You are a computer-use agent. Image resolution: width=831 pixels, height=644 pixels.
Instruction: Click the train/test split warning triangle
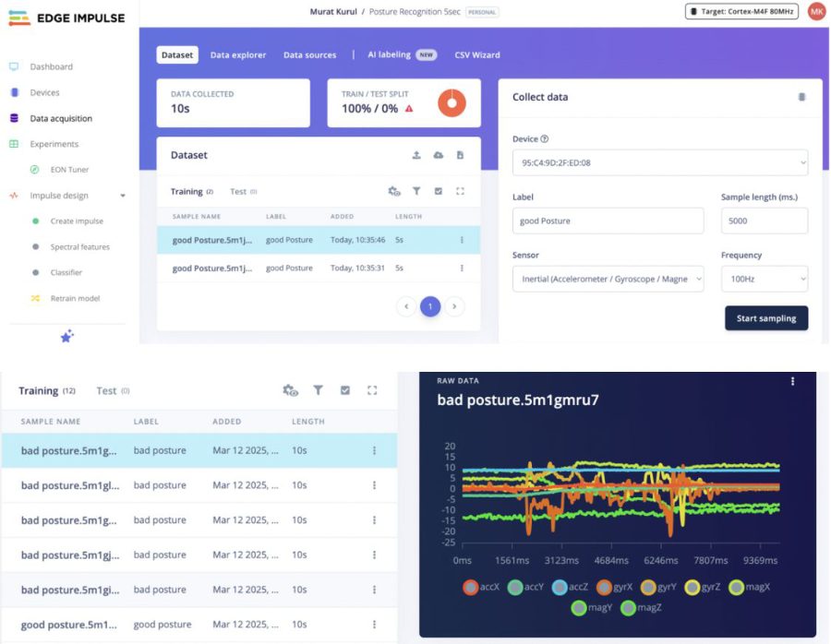point(409,109)
